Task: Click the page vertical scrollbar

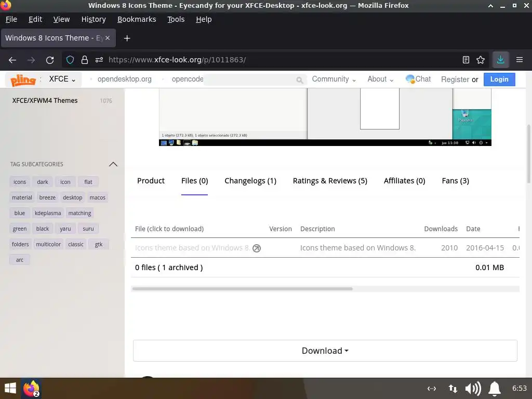Action: tap(529, 154)
